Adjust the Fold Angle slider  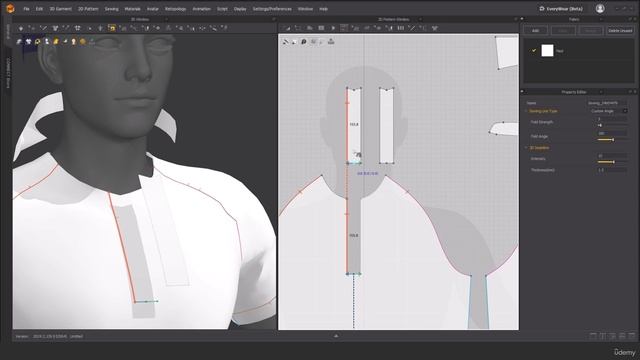(x=612, y=140)
